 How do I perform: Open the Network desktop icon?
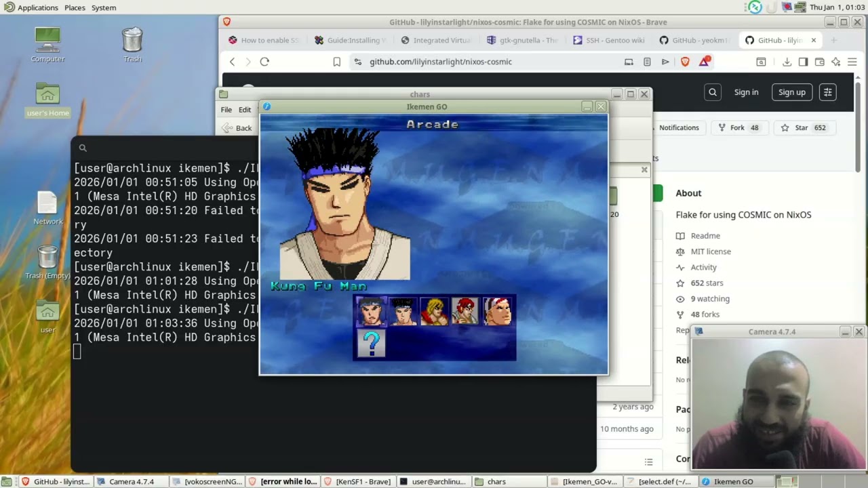click(47, 208)
